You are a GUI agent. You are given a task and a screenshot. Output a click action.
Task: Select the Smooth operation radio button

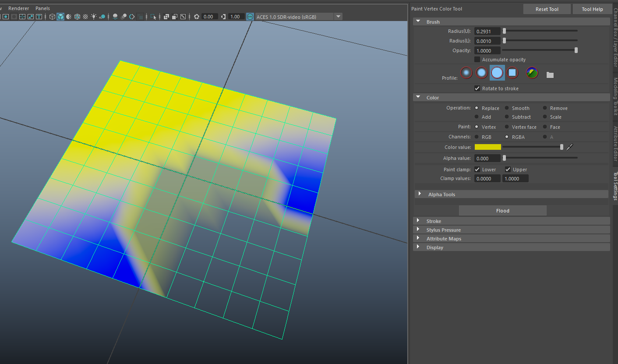(x=507, y=108)
